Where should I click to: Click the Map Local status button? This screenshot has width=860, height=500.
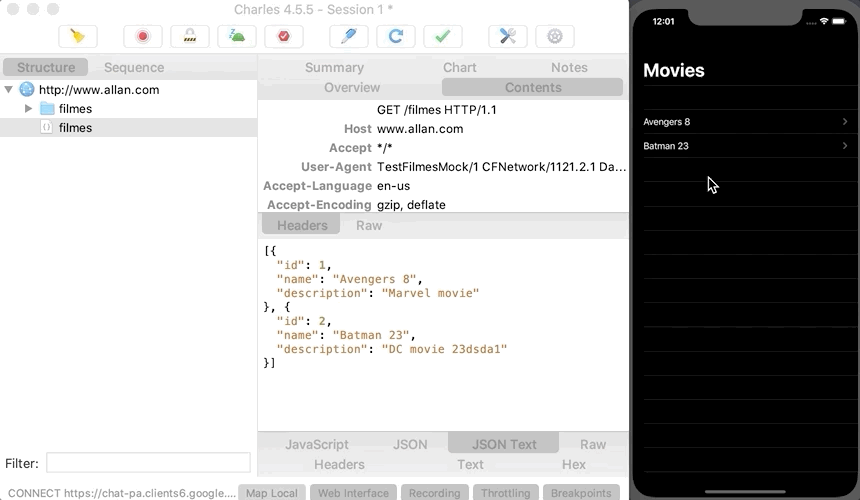tap(271, 492)
